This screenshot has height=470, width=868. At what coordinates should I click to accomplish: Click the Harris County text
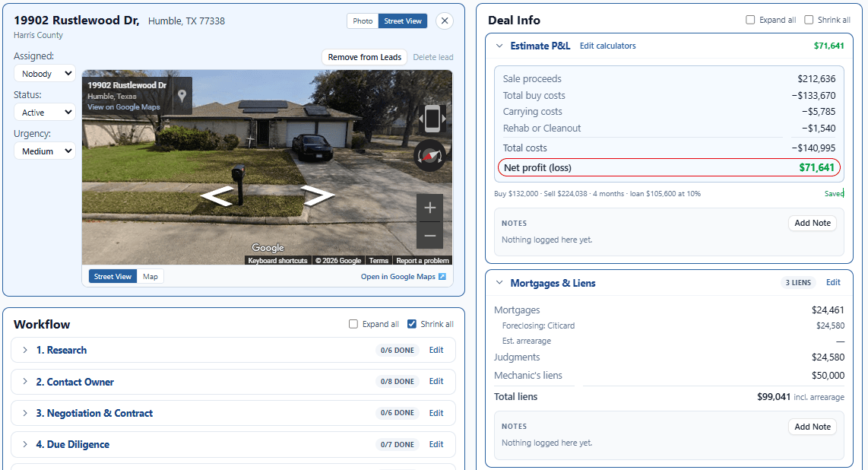click(38, 35)
